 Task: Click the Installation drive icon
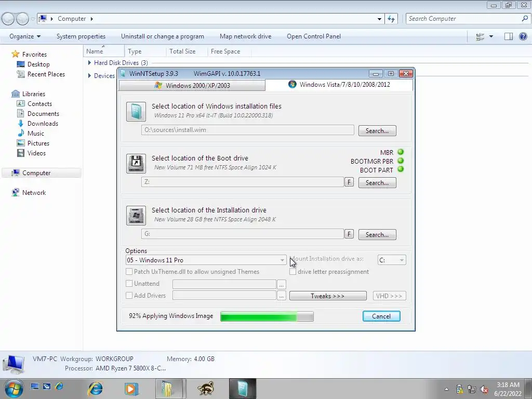coord(136,216)
